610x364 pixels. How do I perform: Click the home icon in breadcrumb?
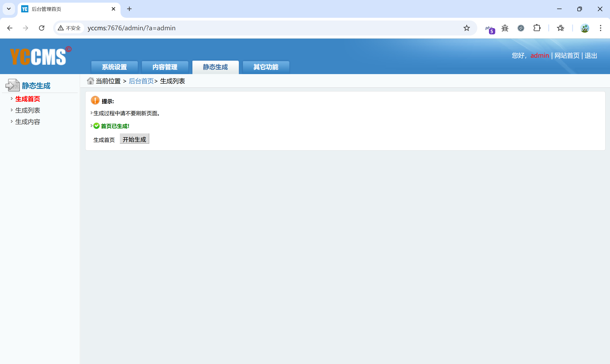pos(90,81)
